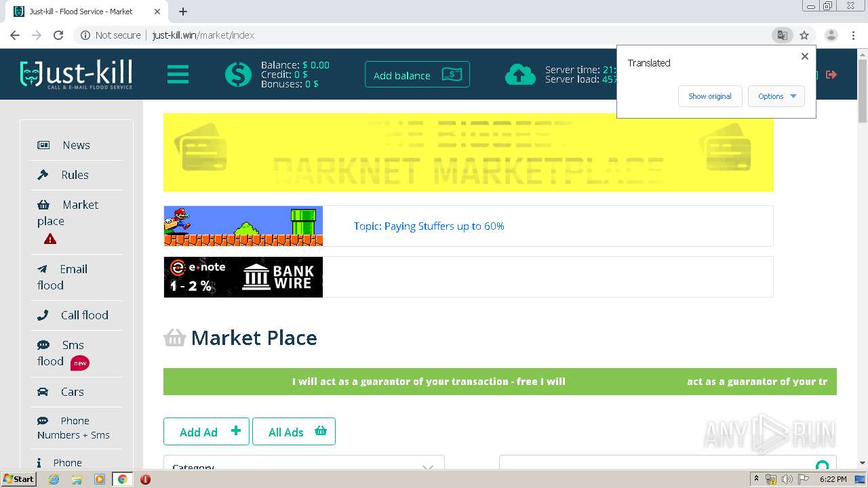Screen dimensions: 868x488
Task: Bookmark this page with star icon
Action: [x=804, y=35]
